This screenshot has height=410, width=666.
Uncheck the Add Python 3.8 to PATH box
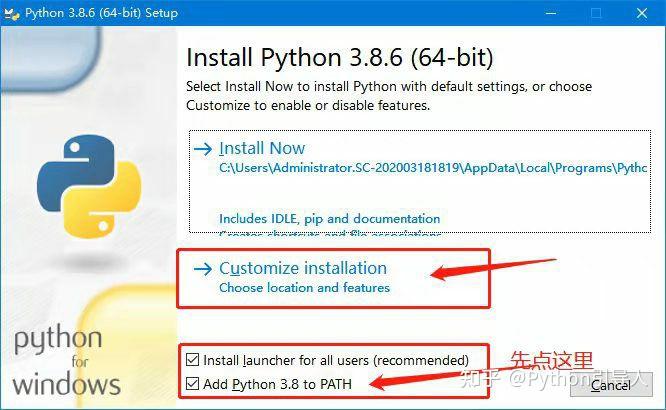tap(193, 384)
